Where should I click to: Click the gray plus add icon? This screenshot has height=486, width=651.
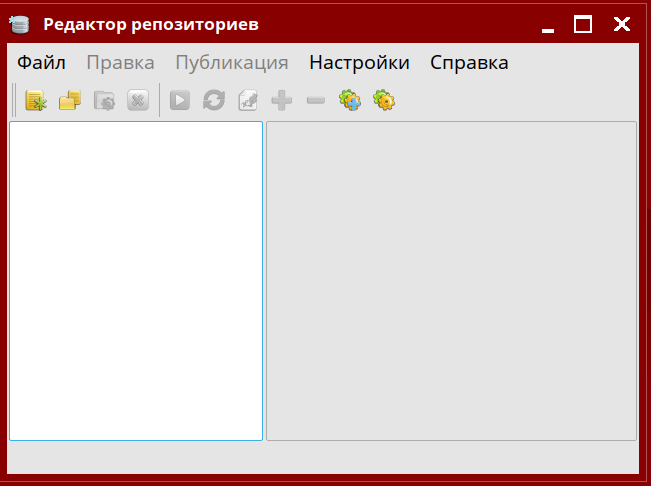[282, 100]
